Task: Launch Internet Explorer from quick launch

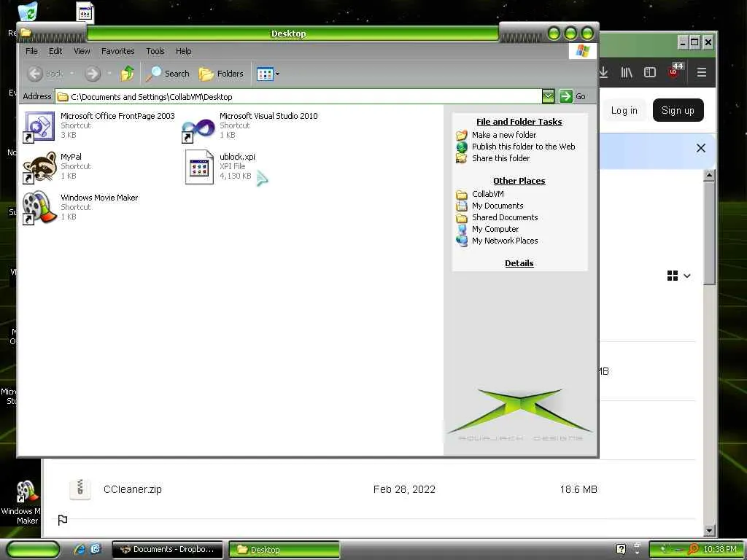Action: click(80, 550)
